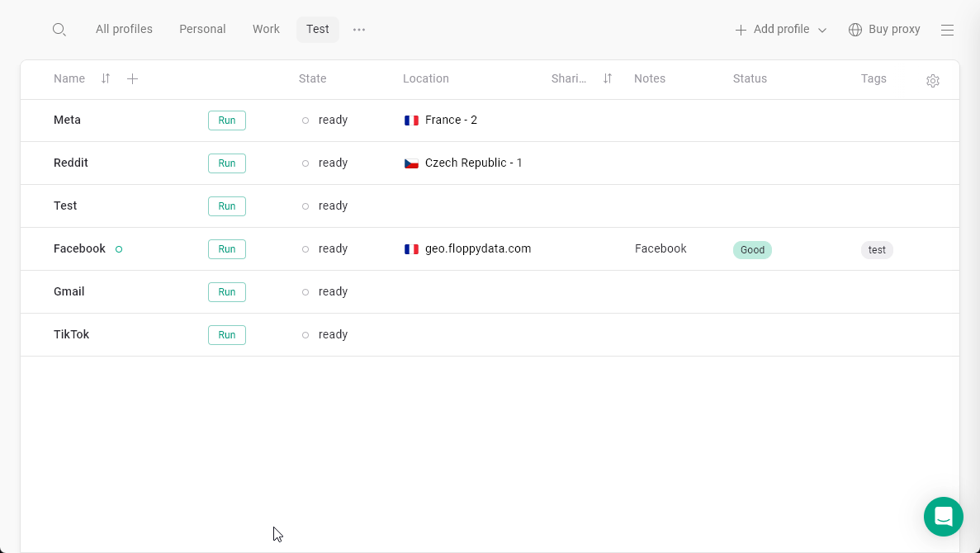Select the TikTok profile name

71,334
